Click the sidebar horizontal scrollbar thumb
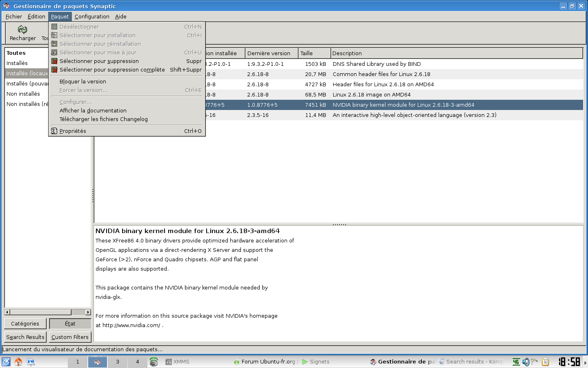The height and width of the screenshot is (368, 588). click(40, 312)
